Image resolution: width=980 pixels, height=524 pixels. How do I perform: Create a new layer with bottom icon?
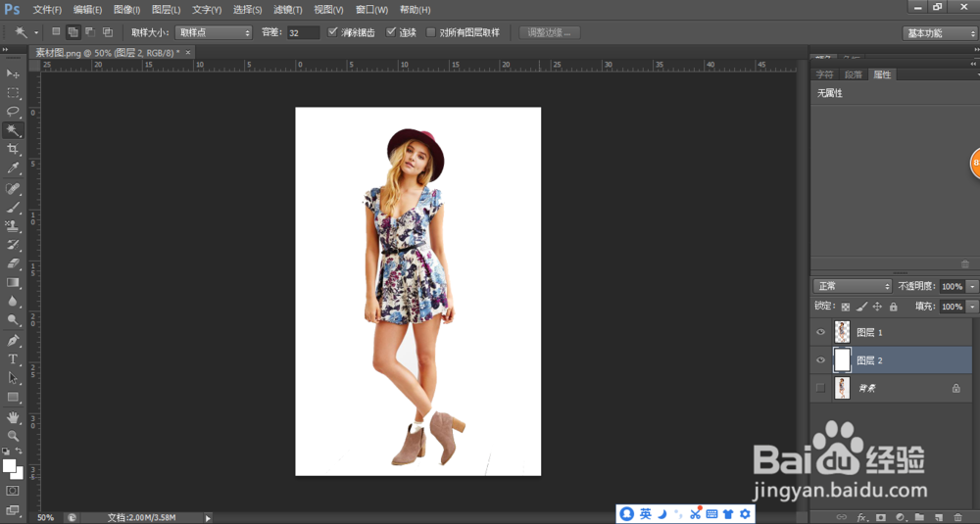coord(938,516)
